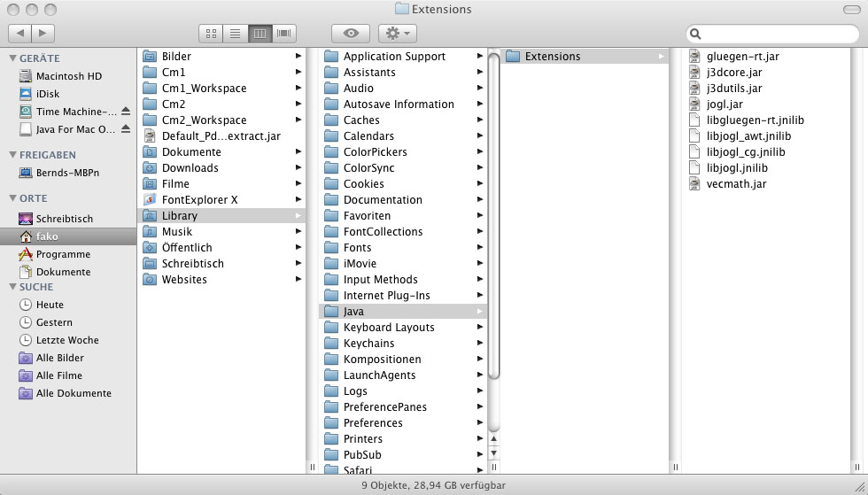
Task: Select the vecmath.jar file
Action: 766,184
